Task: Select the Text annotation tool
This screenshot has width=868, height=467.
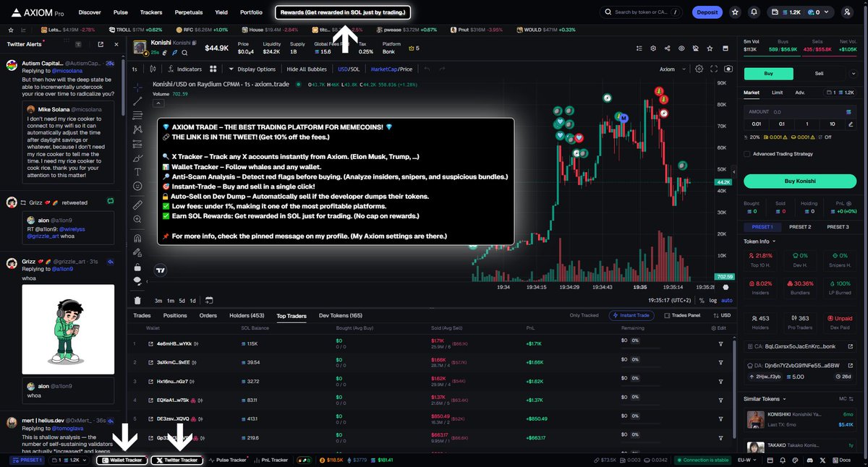Action: coord(137,172)
